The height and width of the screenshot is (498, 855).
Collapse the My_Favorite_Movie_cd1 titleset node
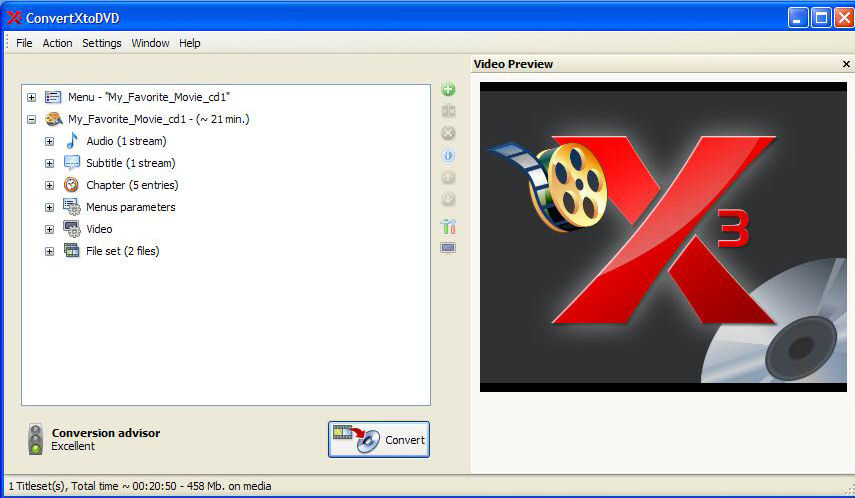32,119
